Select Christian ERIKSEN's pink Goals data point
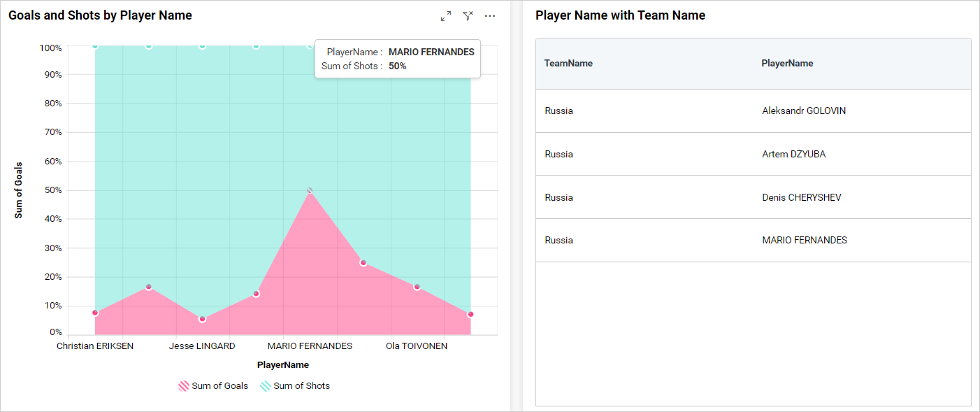Image resolution: width=980 pixels, height=412 pixels. [x=95, y=313]
